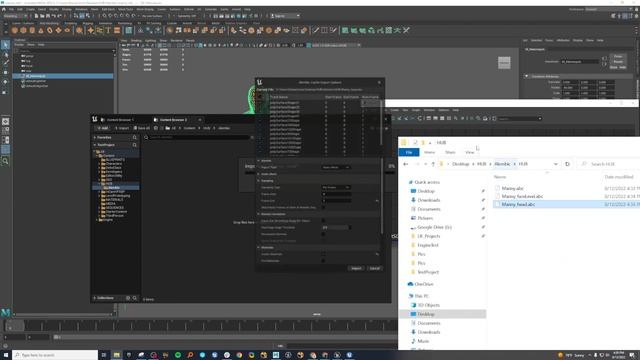The height and width of the screenshot is (360, 640).
Task: Create a polygon cube from Maya shelf
Action: coord(23,30)
